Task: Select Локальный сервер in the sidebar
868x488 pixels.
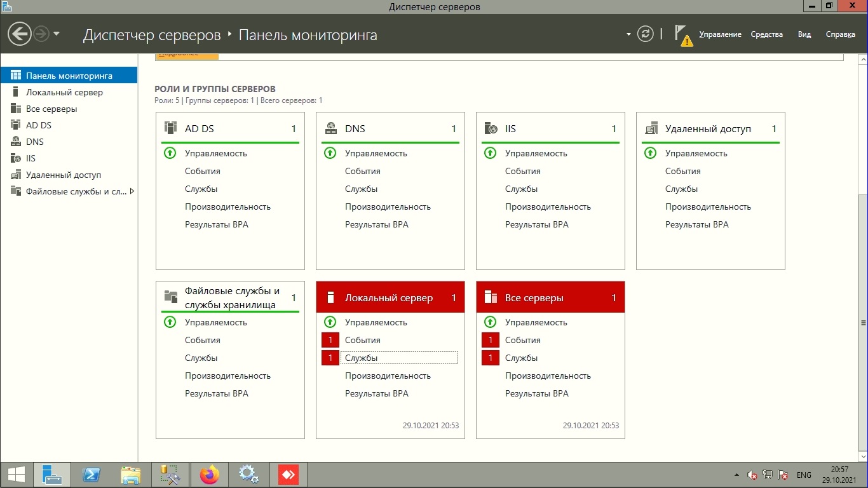Action: click(x=69, y=92)
